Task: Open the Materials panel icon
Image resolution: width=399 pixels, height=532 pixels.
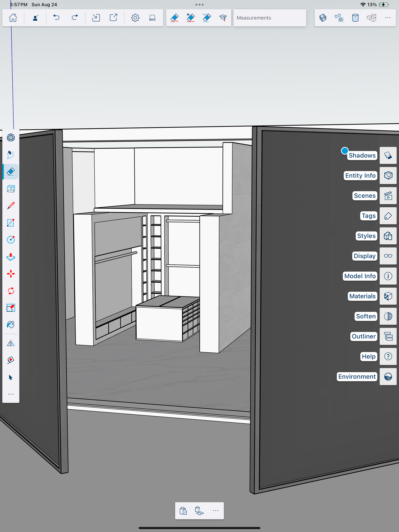Action: coord(388,296)
